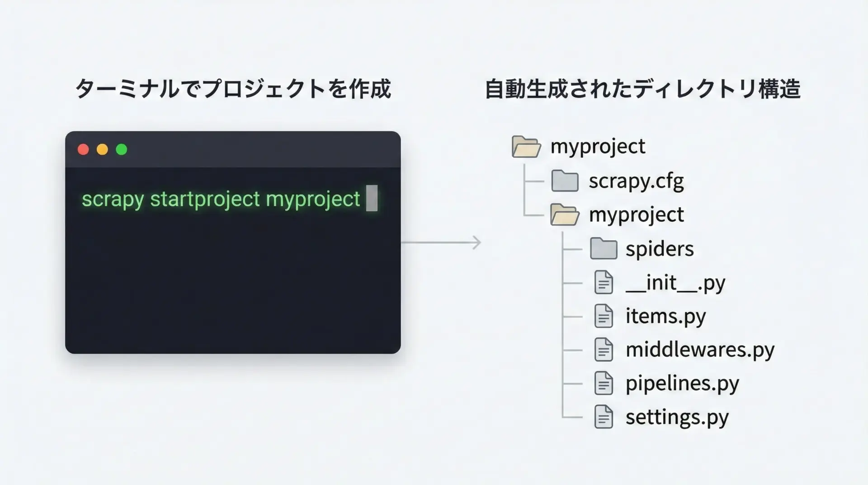Click the scrapy.cfg folder icon
Screen dimensions: 868x485
565,181
